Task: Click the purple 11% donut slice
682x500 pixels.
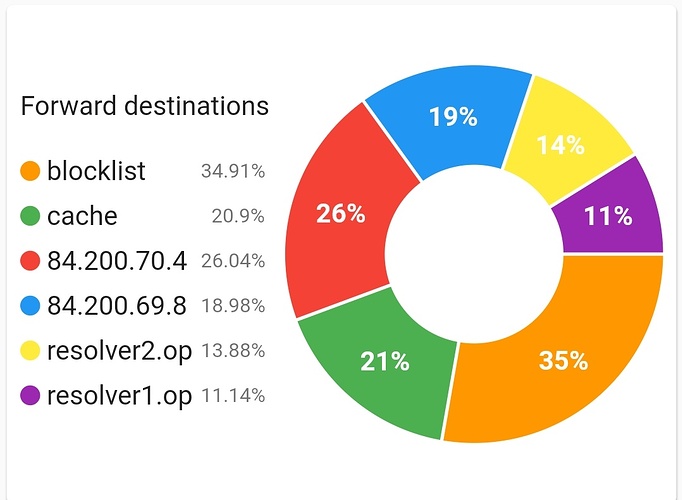Action: (608, 215)
